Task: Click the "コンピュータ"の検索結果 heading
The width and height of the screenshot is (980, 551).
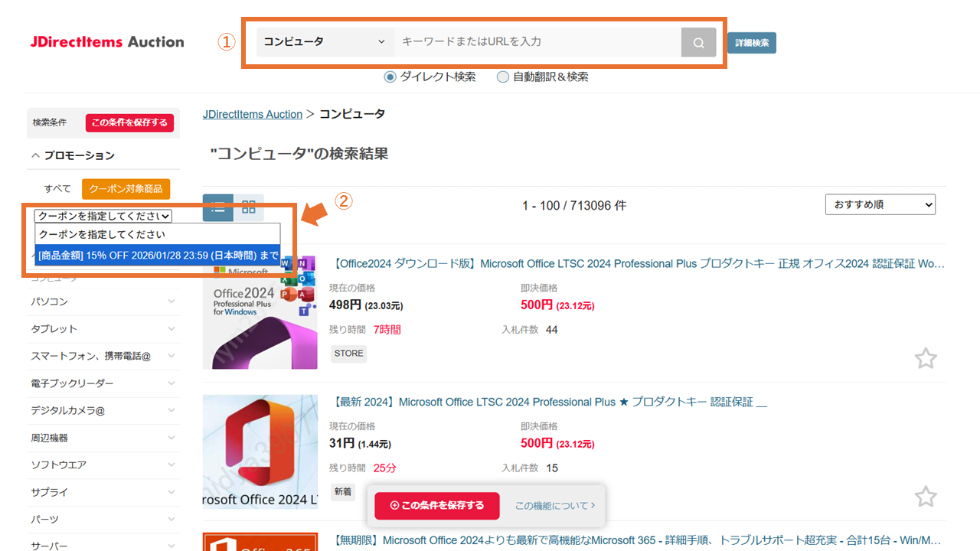Action: 299,154
